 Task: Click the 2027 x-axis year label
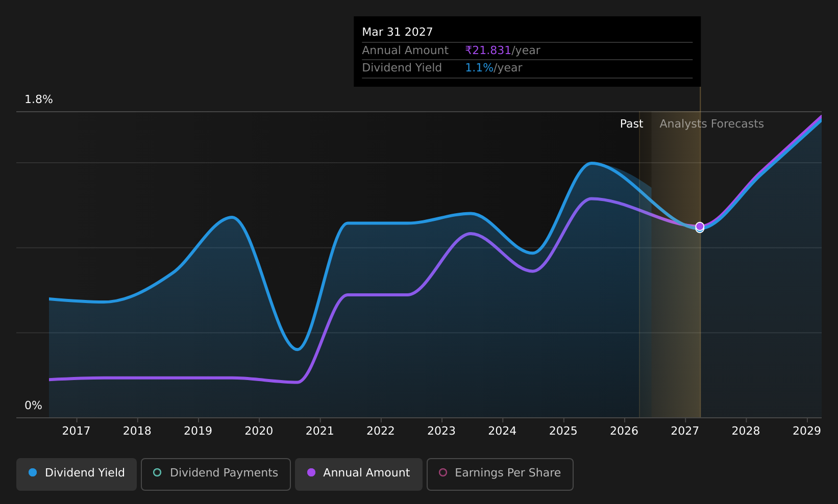coord(685,431)
